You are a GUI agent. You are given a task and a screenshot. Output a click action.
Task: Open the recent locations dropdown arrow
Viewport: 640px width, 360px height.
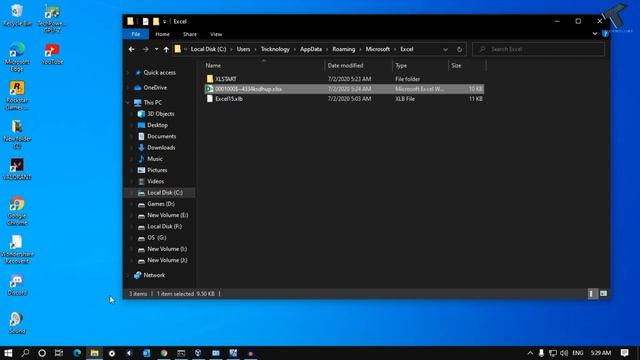(156, 49)
